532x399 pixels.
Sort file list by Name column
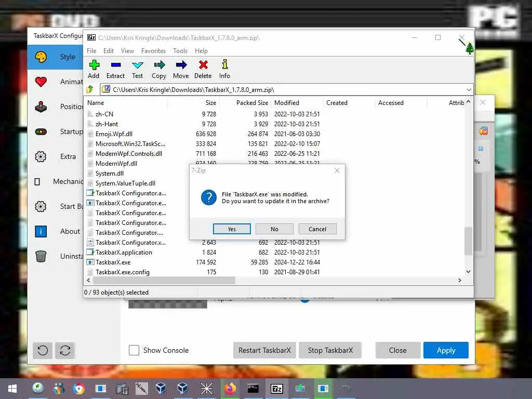tap(126, 103)
